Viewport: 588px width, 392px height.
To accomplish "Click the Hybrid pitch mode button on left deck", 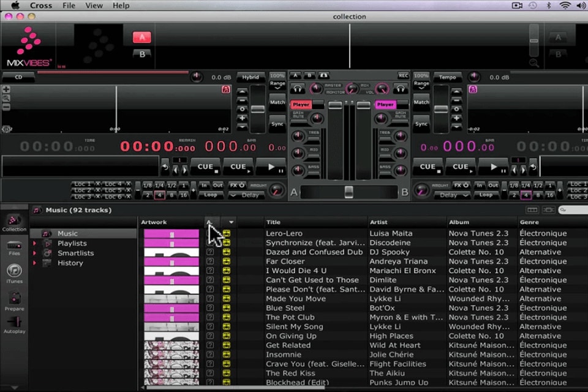I will click(251, 77).
